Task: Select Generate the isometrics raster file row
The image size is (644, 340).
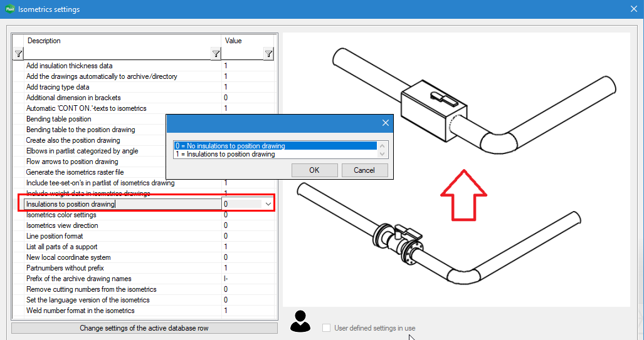Action: [x=90, y=172]
